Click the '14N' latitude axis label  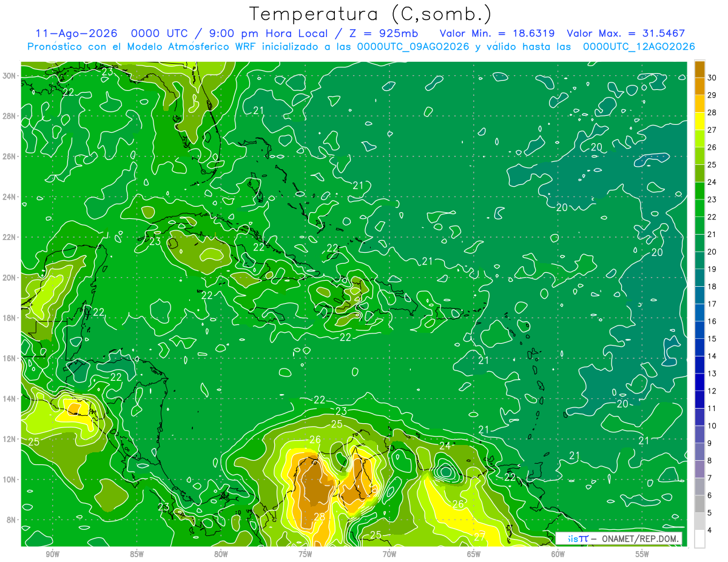tap(10, 398)
